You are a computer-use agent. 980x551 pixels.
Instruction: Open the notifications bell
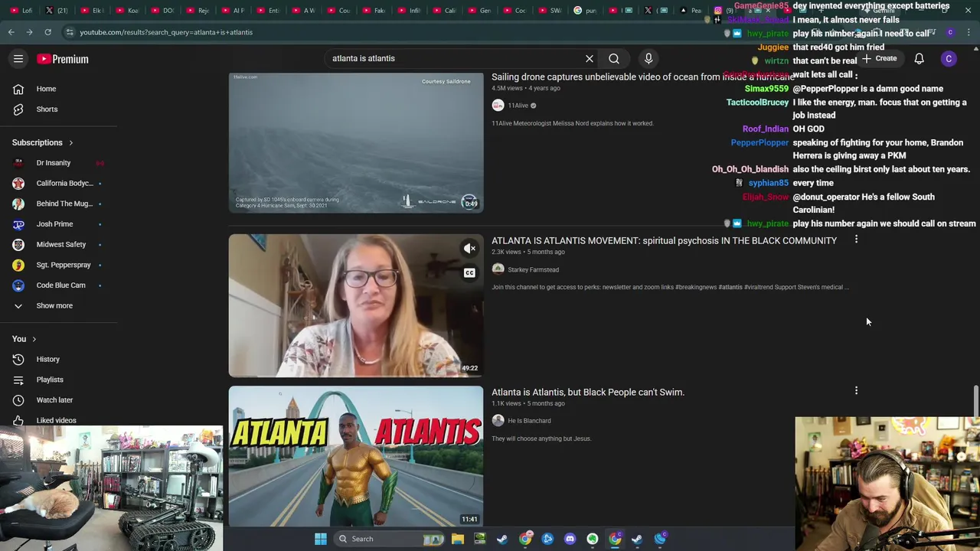[920, 59]
